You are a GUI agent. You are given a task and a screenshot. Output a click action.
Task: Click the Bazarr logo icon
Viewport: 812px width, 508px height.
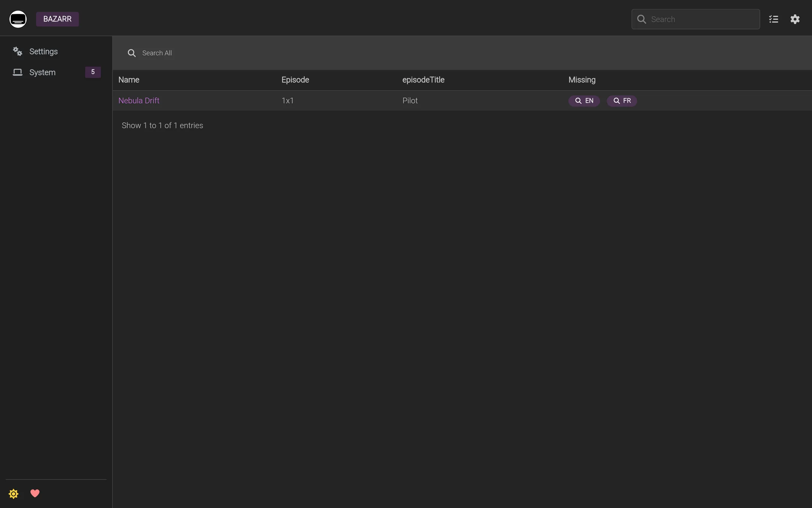pos(18,19)
